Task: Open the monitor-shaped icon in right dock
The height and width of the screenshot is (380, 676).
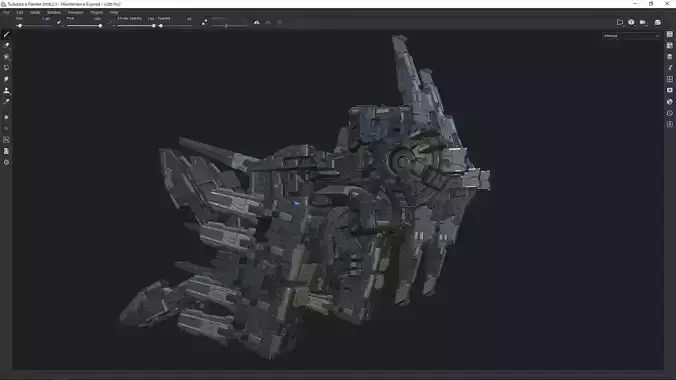Action: pyautogui.click(x=670, y=91)
